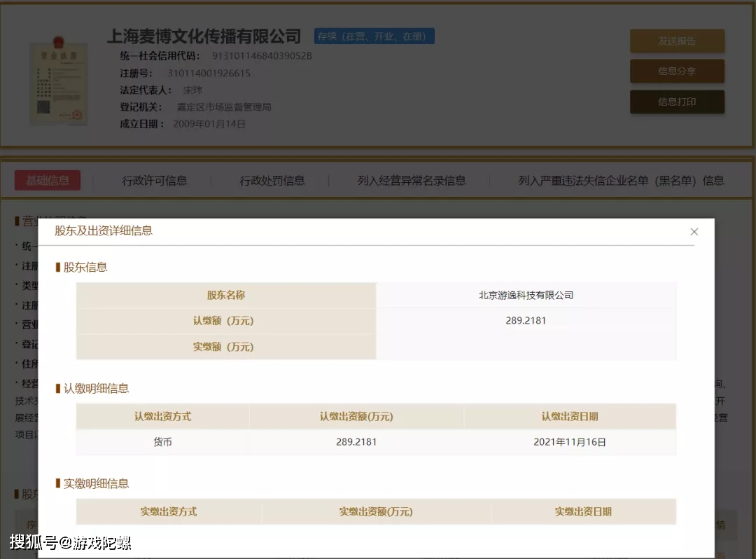Click the 股东名称 row label
The height and width of the screenshot is (559, 756).
pos(225,295)
